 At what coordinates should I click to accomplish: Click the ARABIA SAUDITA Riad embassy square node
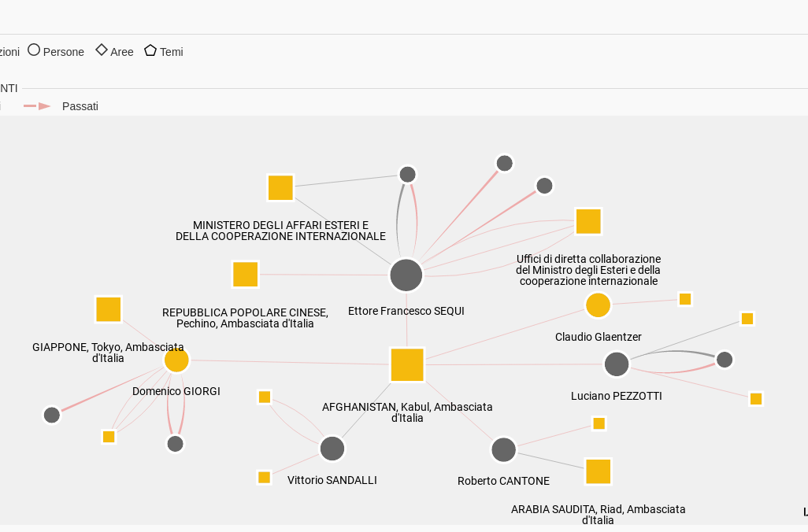pyautogui.click(x=598, y=471)
